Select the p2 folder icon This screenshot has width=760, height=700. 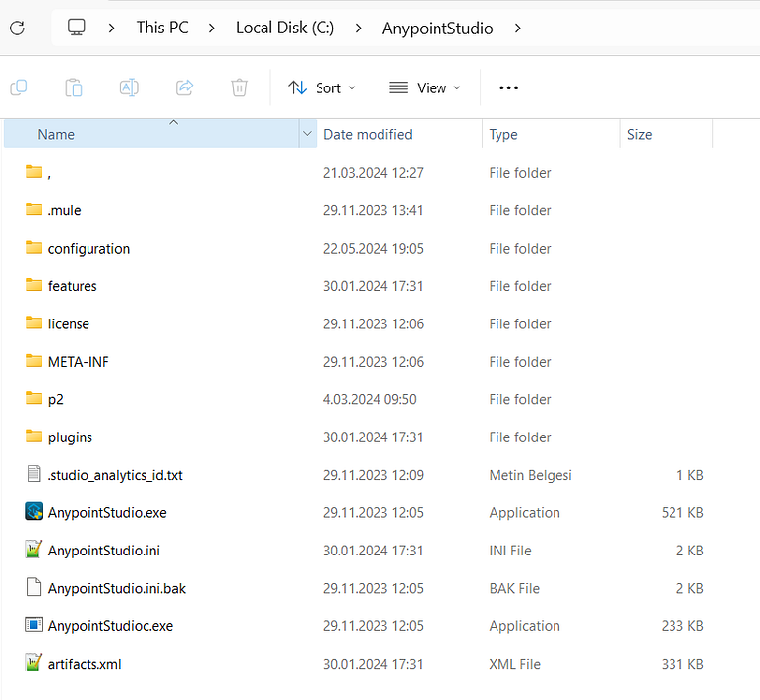pos(33,398)
